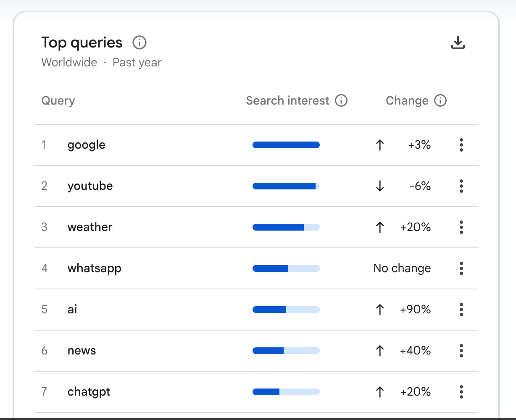This screenshot has width=516, height=420.
Task: Open the weather query
Action: (x=90, y=227)
